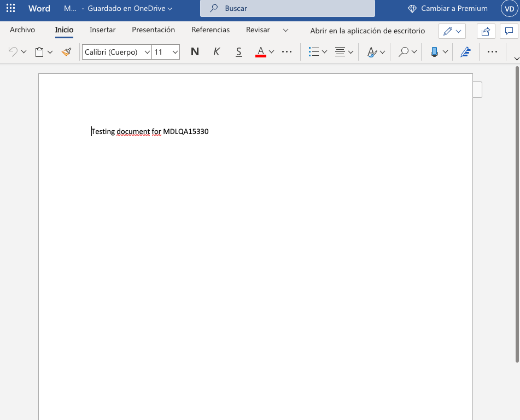520x420 pixels.
Task: Open the Editor pen icon
Action: coord(466,52)
